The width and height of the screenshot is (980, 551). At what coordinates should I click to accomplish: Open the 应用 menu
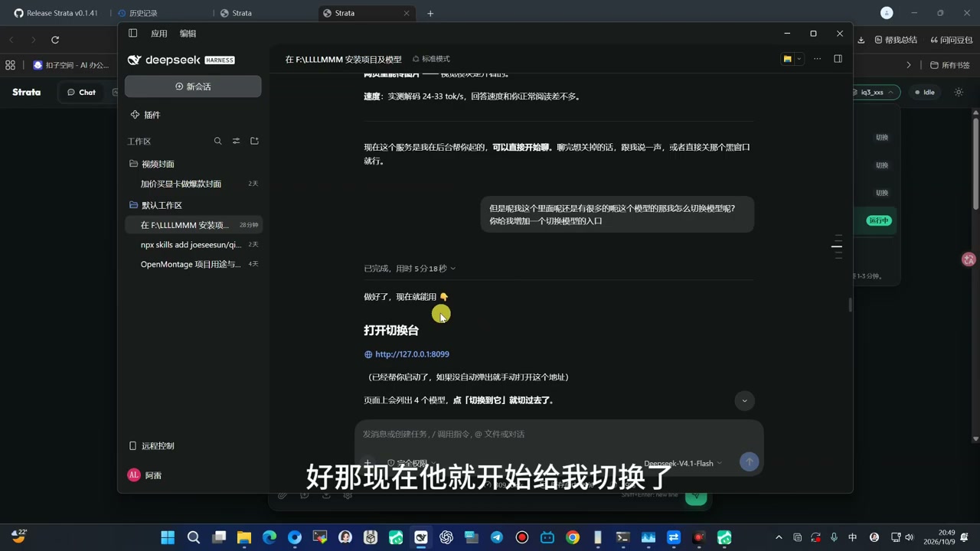(x=159, y=34)
